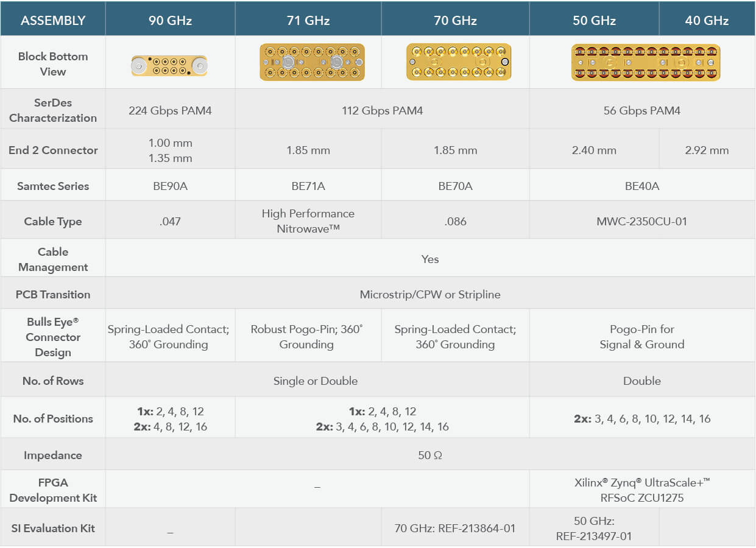Viewport: 756px width, 548px height.
Task: Open the 50/40 GHz connector block image
Action: pos(645,63)
